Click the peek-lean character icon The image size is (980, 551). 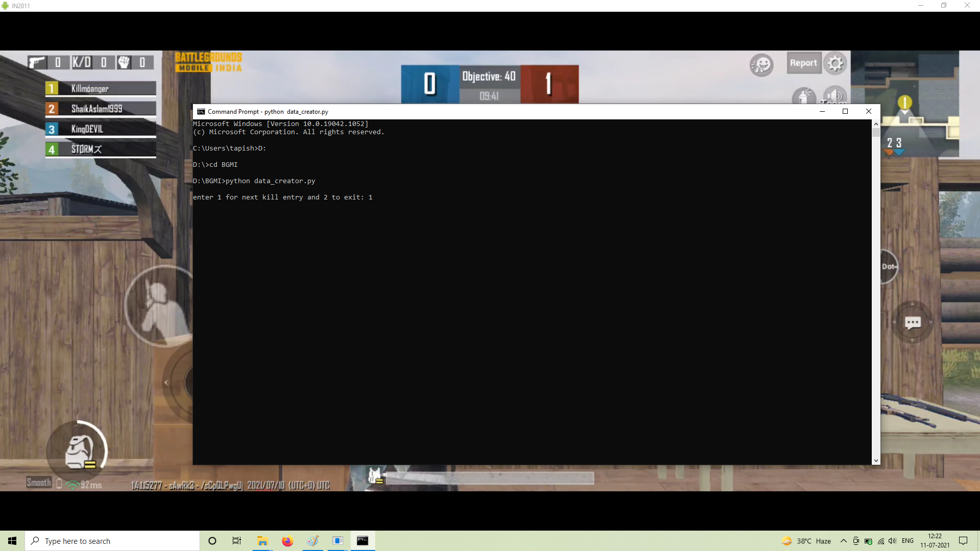pyautogui.click(x=159, y=306)
